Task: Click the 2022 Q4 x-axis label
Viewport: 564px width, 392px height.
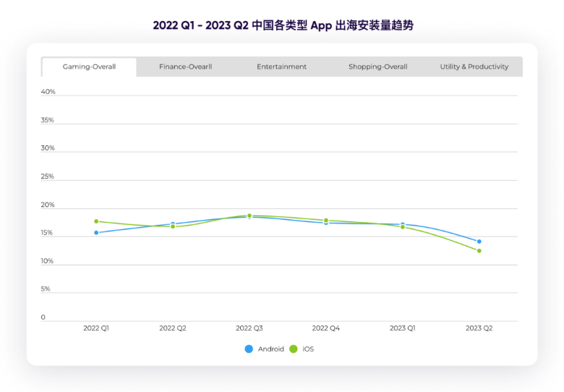Action: coord(325,328)
